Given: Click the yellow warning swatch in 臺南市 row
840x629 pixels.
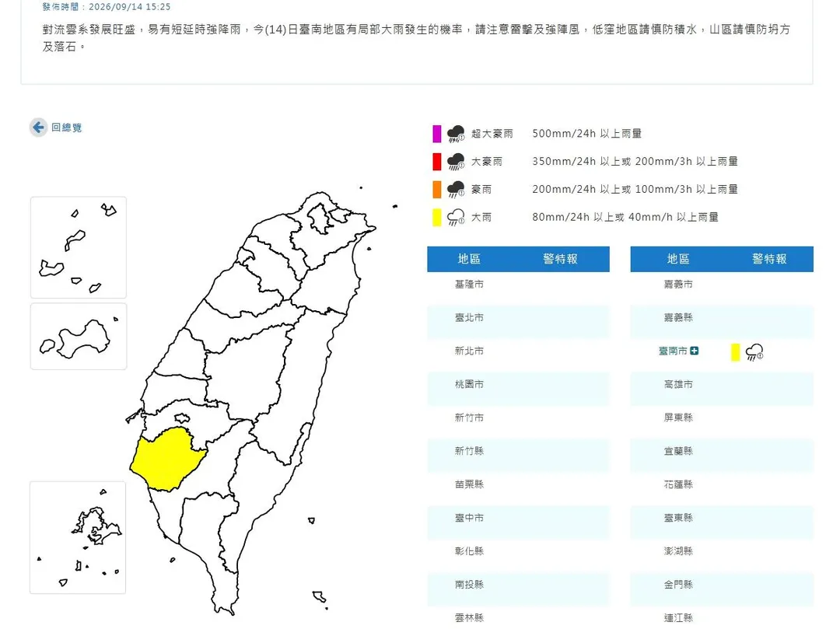Looking at the screenshot, I should pyautogui.click(x=736, y=351).
